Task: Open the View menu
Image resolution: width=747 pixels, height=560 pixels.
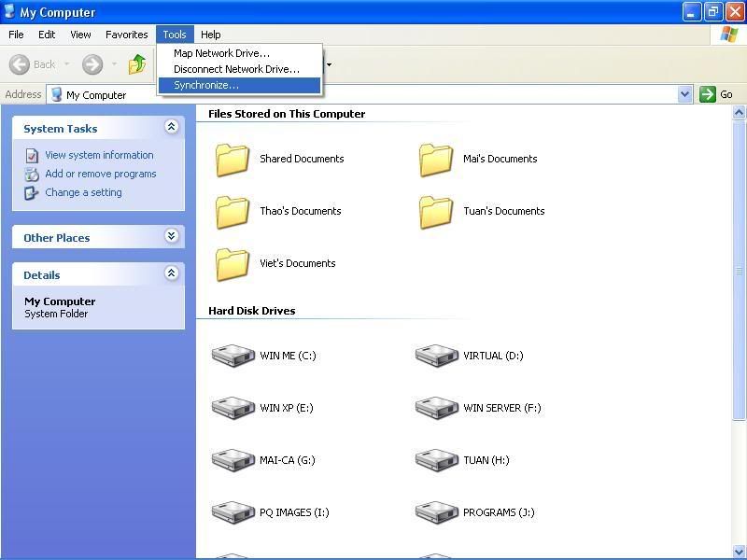Action: tap(80, 35)
